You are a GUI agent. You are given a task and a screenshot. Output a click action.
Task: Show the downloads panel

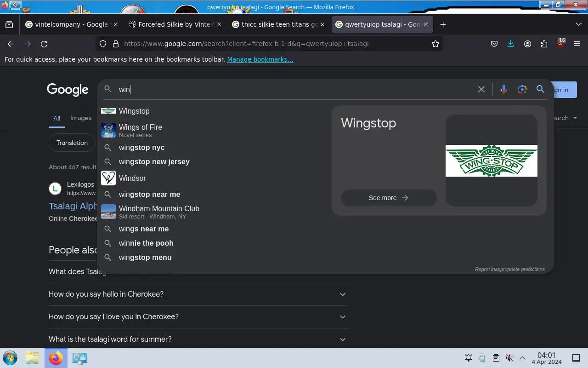coord(510,44)
